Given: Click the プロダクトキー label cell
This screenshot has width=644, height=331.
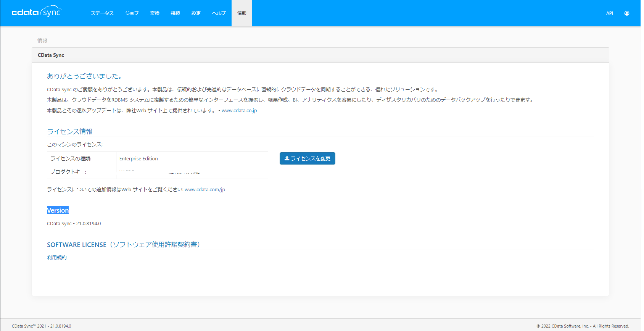Looking at the screenshot, I should click(82, 172).
